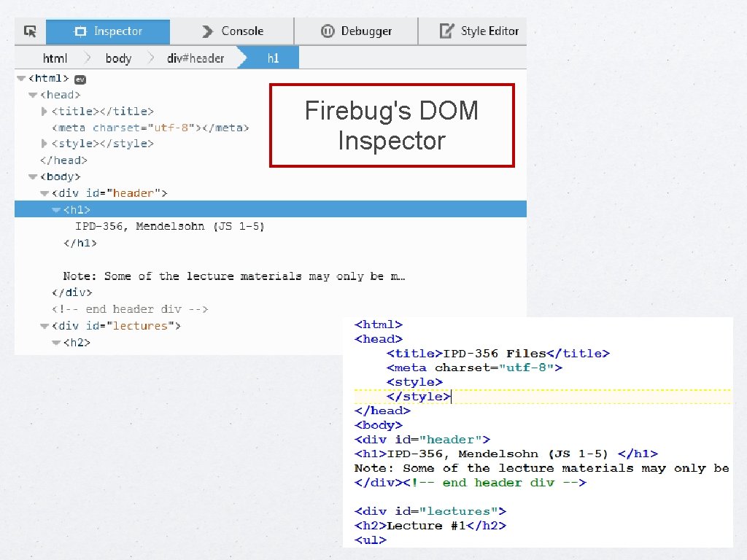
Task: Click the Inspector tab's frame icon
Action: [x=80, y=31]
